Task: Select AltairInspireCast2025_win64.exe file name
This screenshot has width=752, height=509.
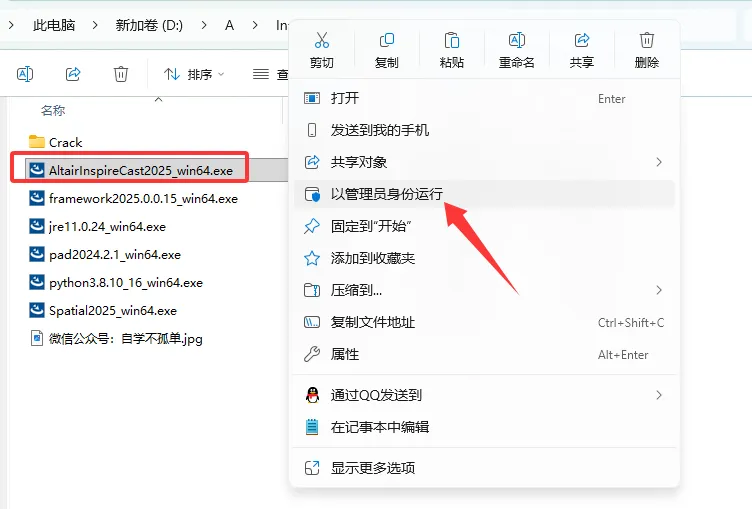Action: click(x=141, y=171)
